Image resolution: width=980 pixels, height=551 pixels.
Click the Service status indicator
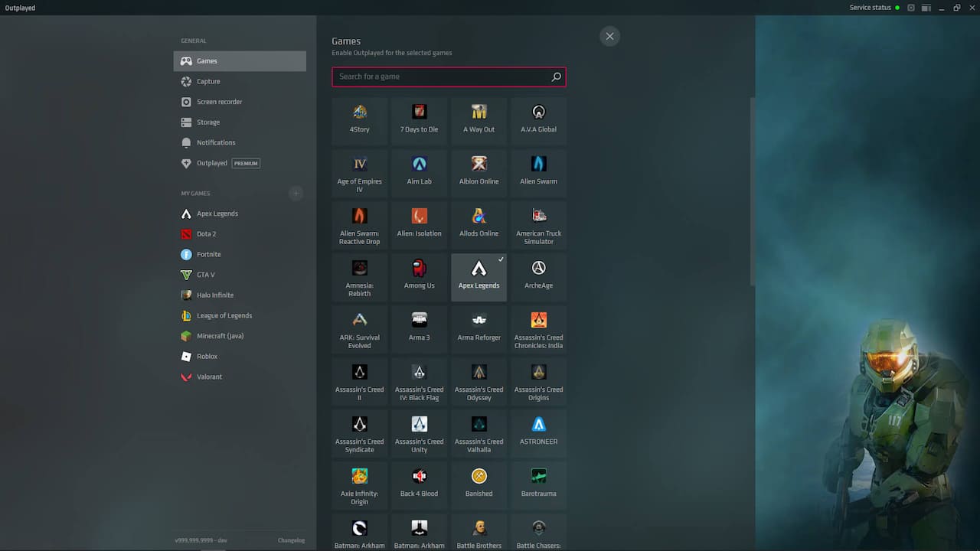coord(874,8)
